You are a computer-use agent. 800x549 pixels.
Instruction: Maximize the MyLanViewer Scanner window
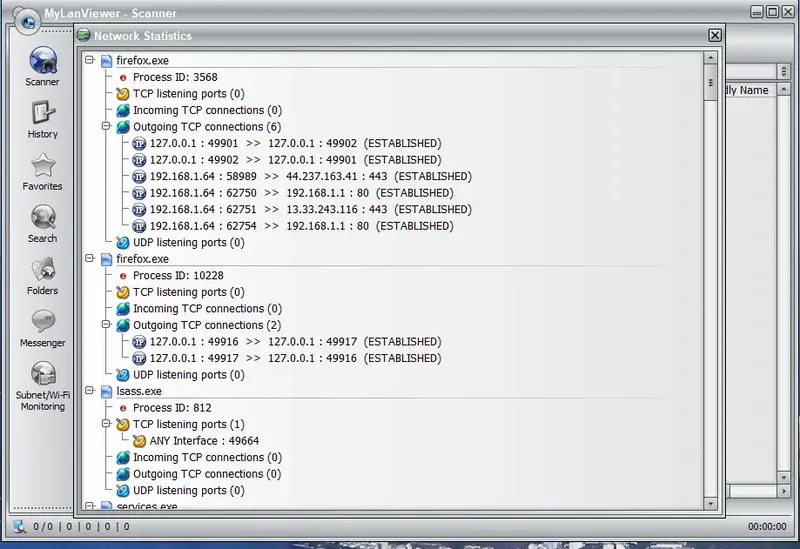[773, 12]
